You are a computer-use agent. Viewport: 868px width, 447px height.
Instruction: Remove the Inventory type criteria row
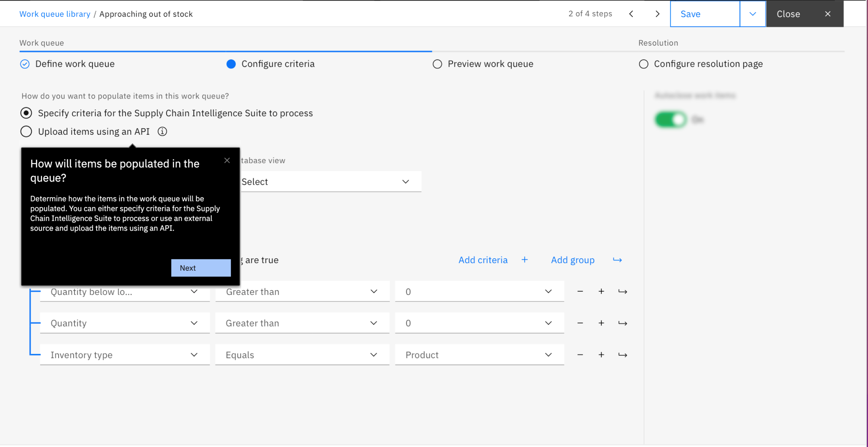pos(580,355)
